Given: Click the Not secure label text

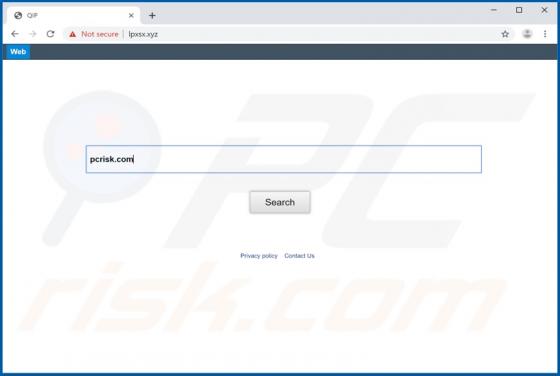Looking at the screenshot, I should (x=100, y=34).
